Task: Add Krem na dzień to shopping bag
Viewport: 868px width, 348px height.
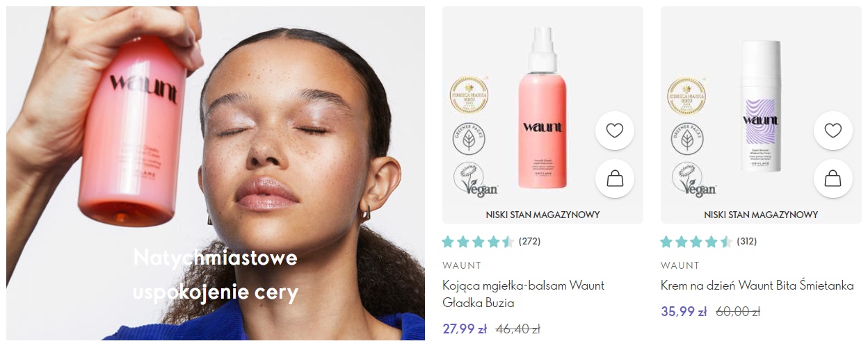Action: pos(833,179)
